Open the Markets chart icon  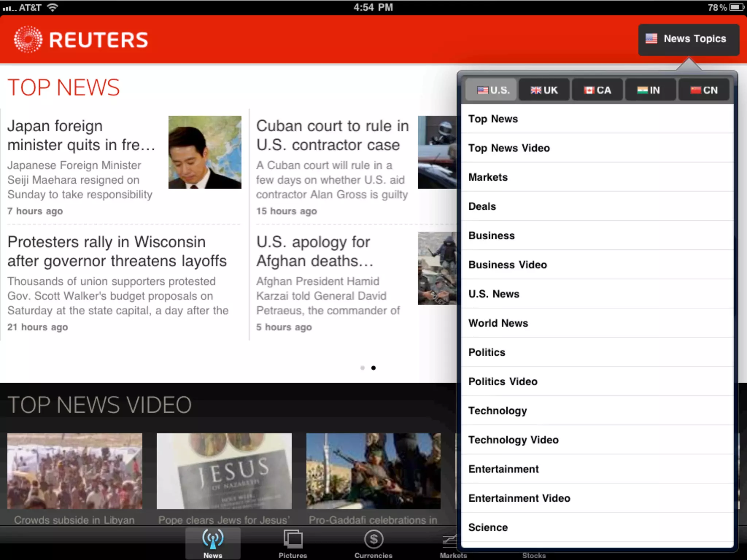tap(450, 540)
